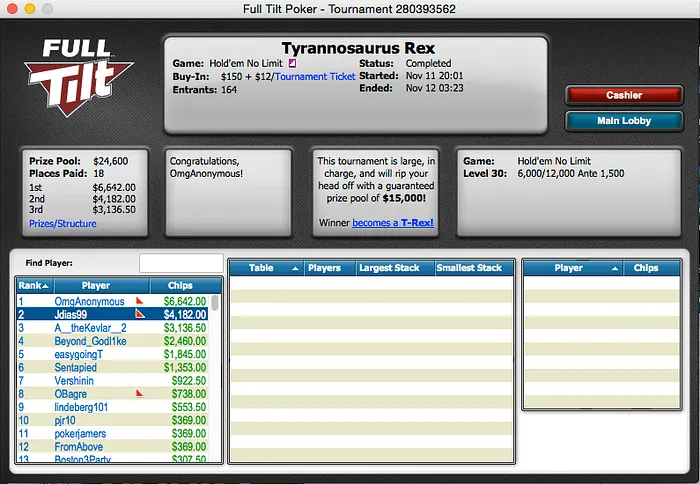Sort tables by Largest Stack header
The width and height of the screenshot is (700, 484).
pos(390,268)
